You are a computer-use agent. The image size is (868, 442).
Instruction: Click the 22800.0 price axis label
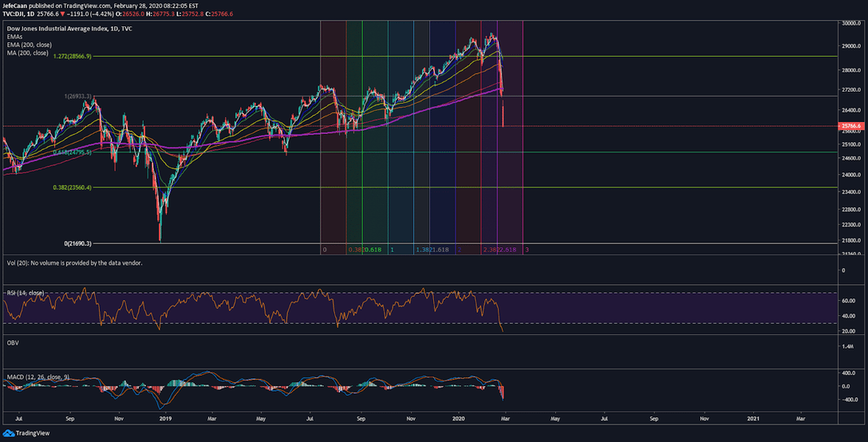[x=851, y=210]
